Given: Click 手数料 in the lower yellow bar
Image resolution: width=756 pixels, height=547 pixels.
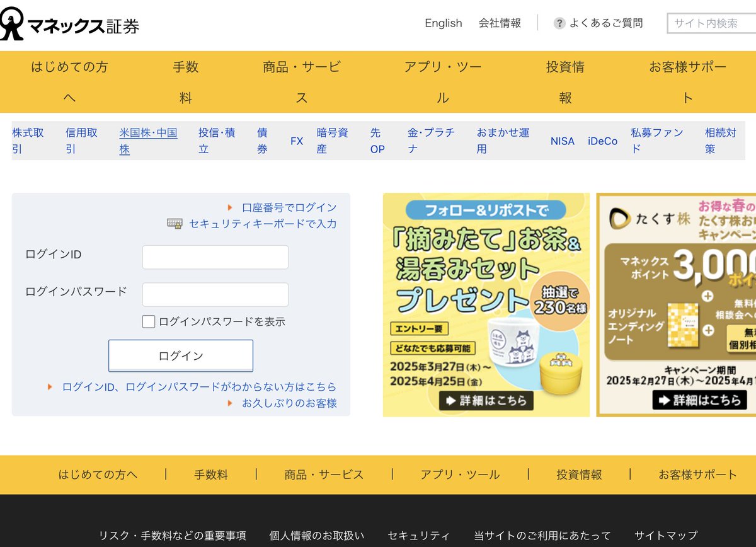Looking at the screenshot, I should [211, 475].
